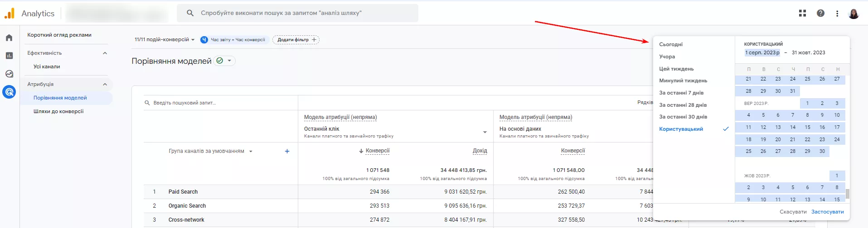The height and width of the screenshot is (228, 868).
Task: Open the Google apps grid icon
Action: click(x=802, y=13)
